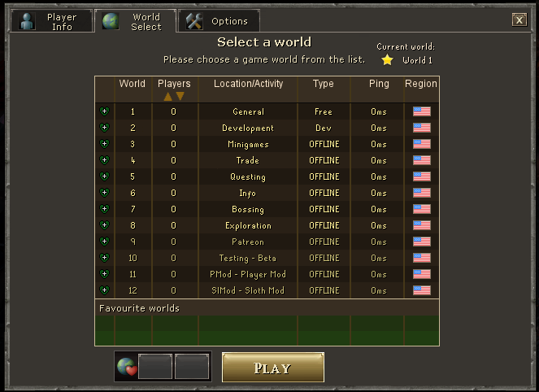
Task: Click the globe icon on World Select tab
Action: click(111, 21)
